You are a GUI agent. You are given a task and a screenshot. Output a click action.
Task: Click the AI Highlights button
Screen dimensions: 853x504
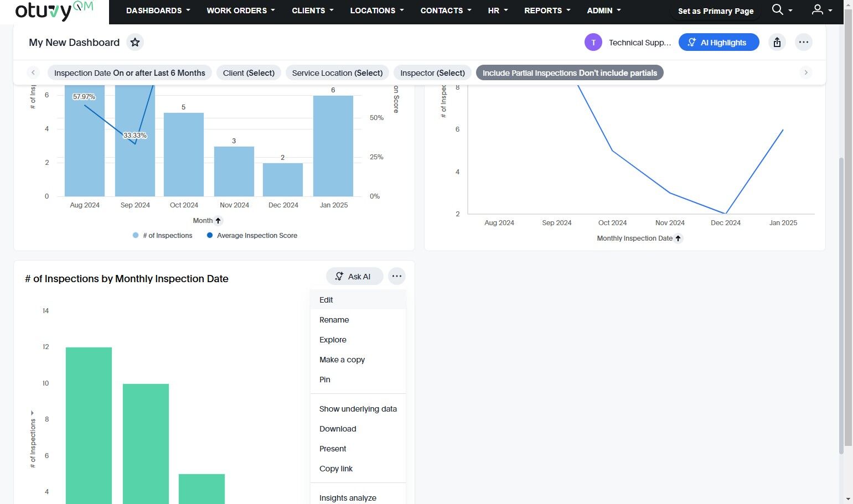point(718,43)
